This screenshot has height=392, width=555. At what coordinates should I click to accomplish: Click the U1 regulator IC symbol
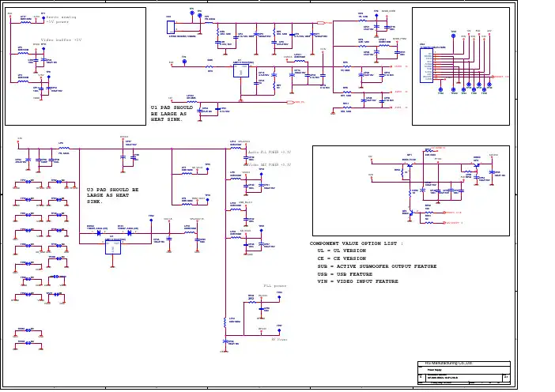tap(242, 71)
